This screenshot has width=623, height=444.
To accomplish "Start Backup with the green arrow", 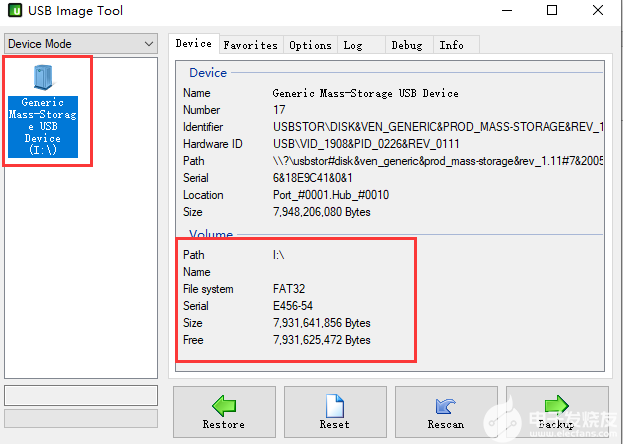I will click(x=557, y=411).
